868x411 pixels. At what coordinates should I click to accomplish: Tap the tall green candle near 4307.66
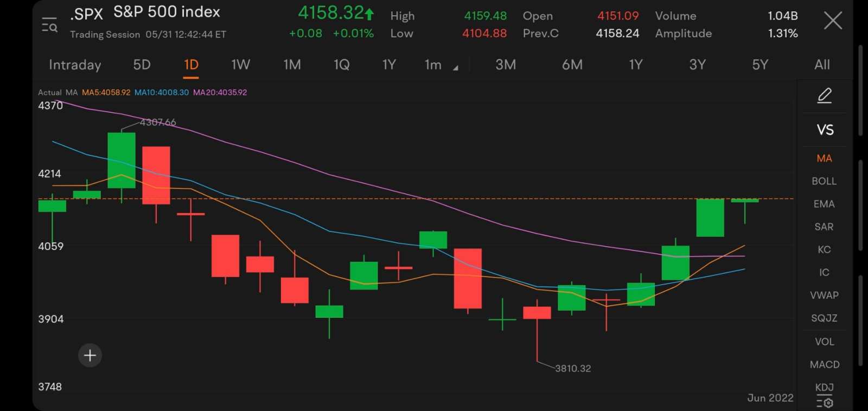122,160
